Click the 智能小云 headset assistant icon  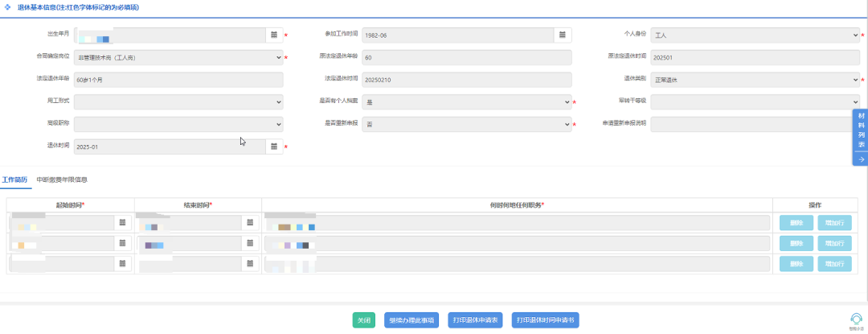856,320
